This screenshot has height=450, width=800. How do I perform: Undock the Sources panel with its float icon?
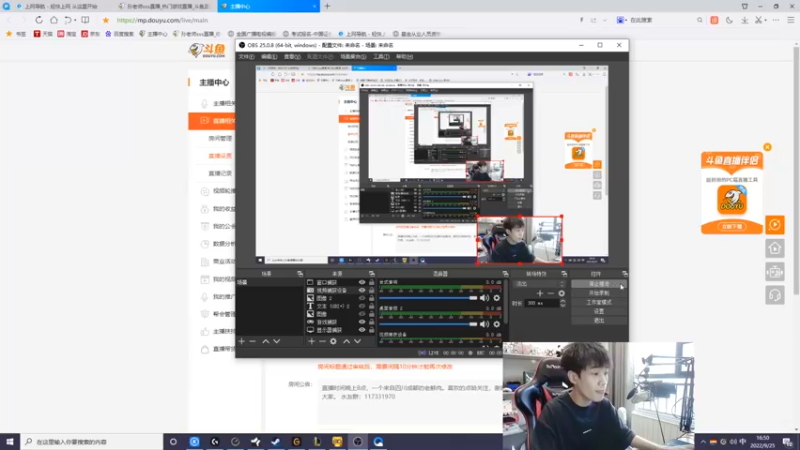click(371, 274)
